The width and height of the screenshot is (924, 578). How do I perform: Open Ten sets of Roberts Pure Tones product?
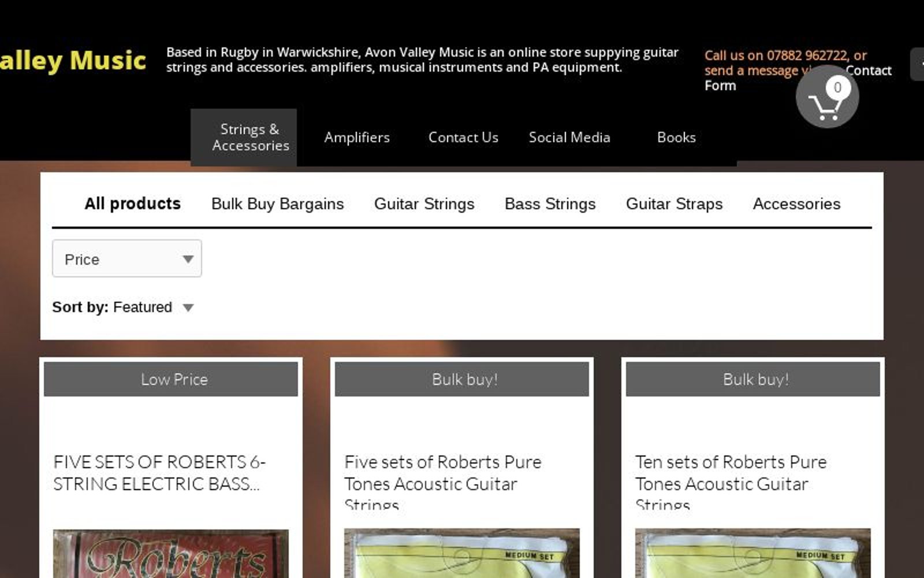[x=731, y=482]
